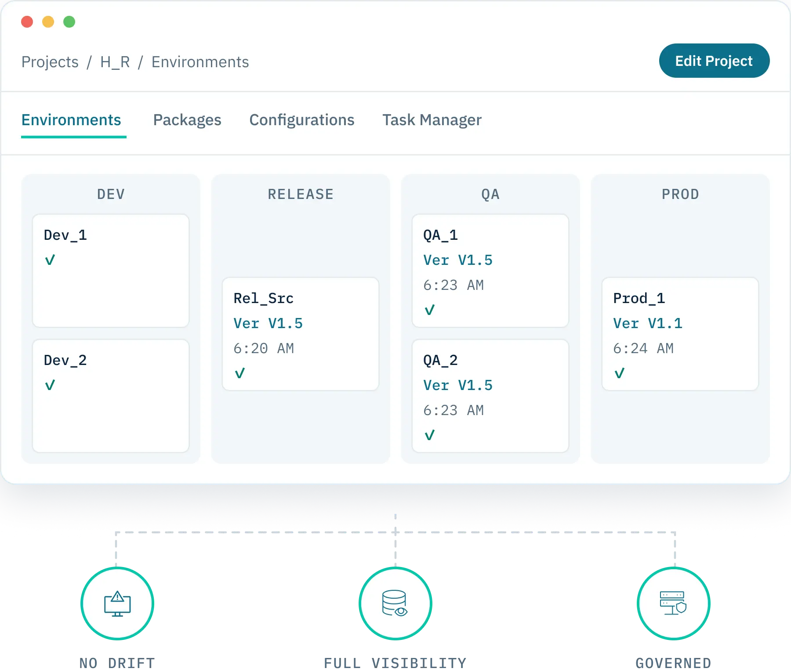Click the Dev_2 environment name
Screen dimensions: 791x672
[x=65, y=360]
